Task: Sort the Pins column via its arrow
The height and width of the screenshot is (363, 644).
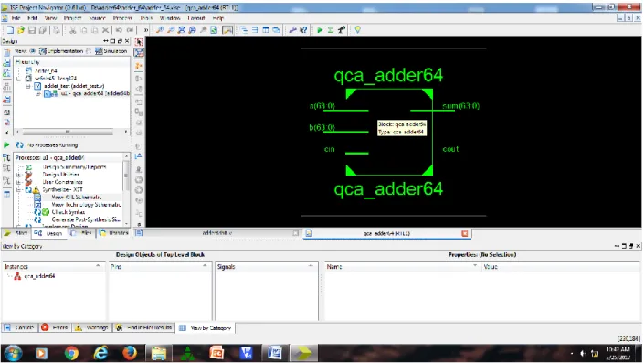Action: (x=205, y=266)
